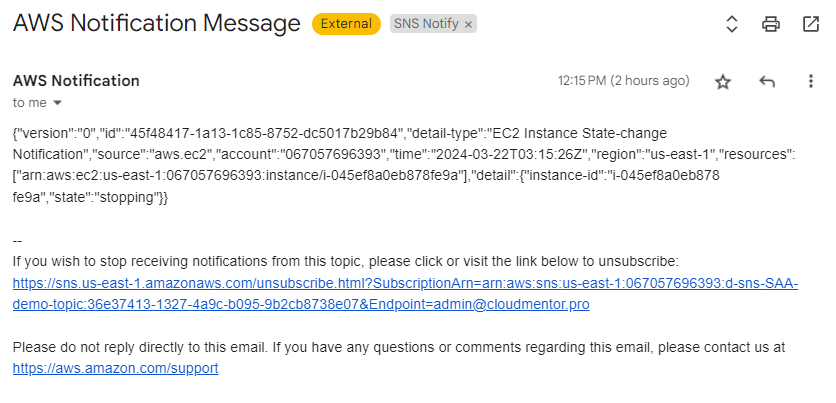Open the SNS Notify label

click(x=424, y=23)
